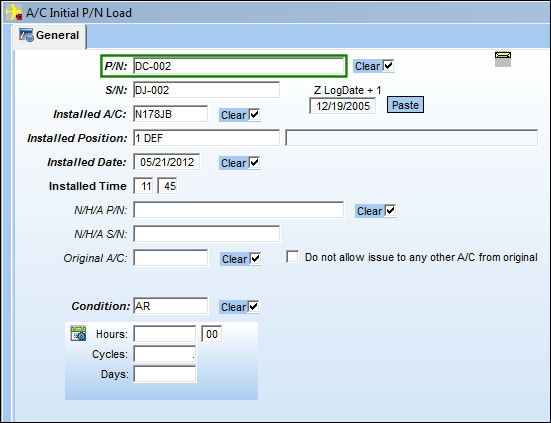551x423 pixels.
Task: Click the Condition label
Action: click(x=101, y=306)
